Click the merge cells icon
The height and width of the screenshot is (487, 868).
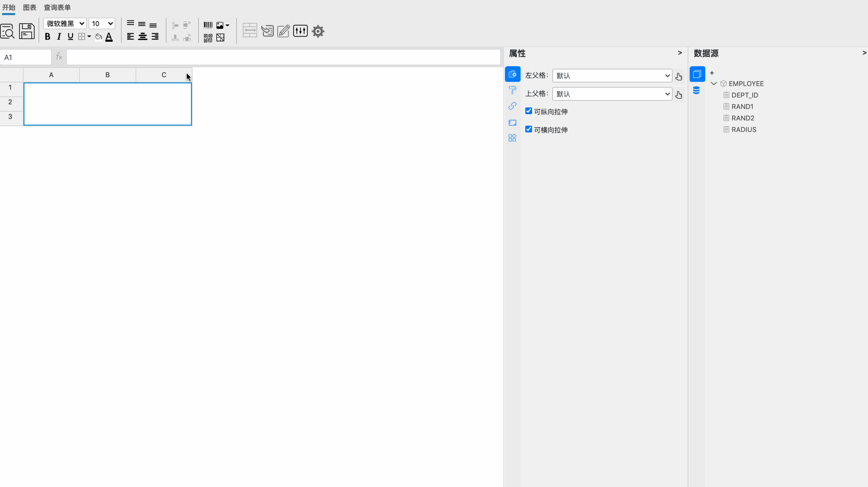coord(250,30)
